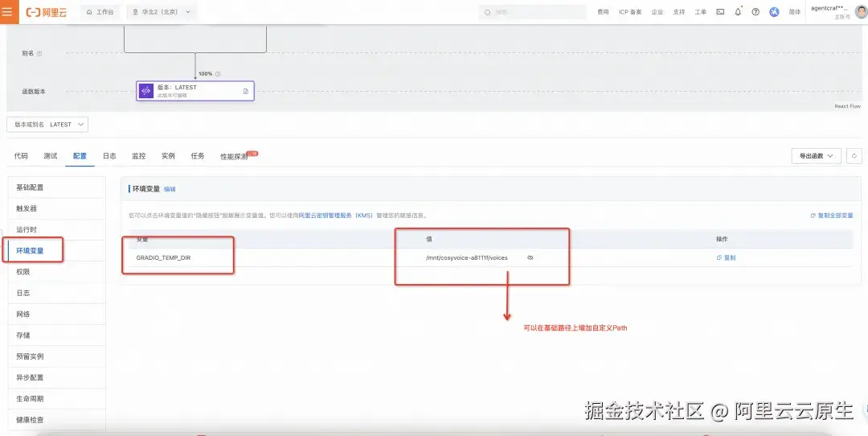Open 存储 in the sidebar

pyautogui.click(x=57, y=335)
